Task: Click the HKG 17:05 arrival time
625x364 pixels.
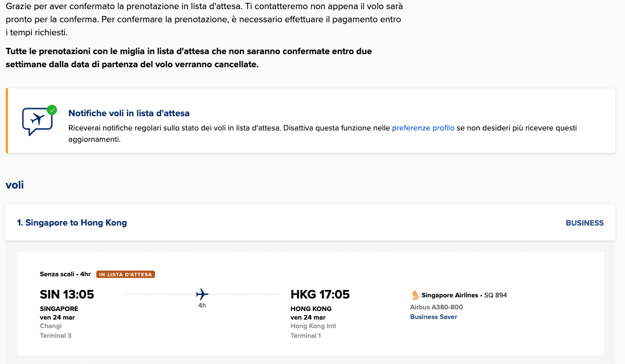Action: tap(320, 295)
